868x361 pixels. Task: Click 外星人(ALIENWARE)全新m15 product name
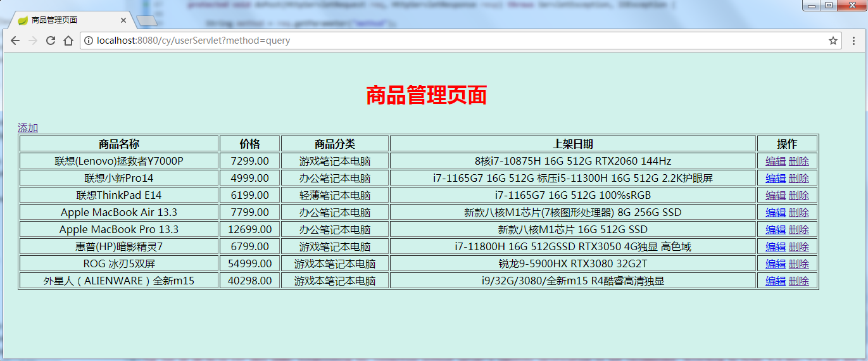(x=119, y=281)
